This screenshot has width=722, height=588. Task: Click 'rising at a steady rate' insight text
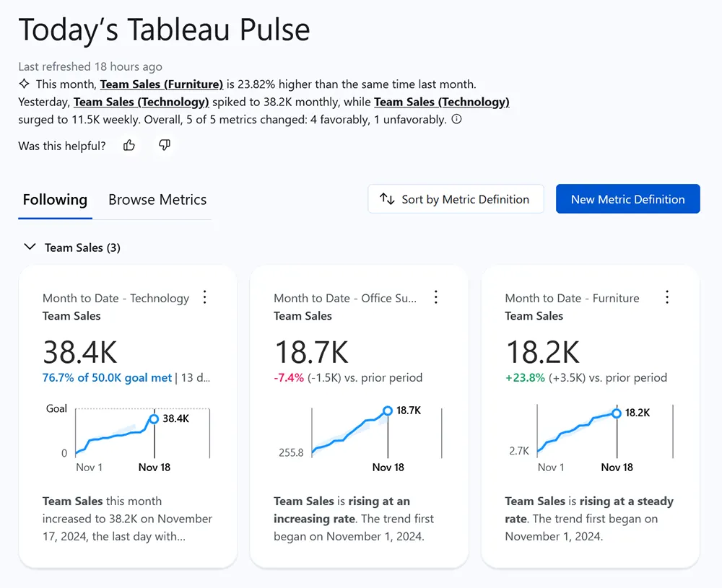pyautogui.click(x=589, y=510)
